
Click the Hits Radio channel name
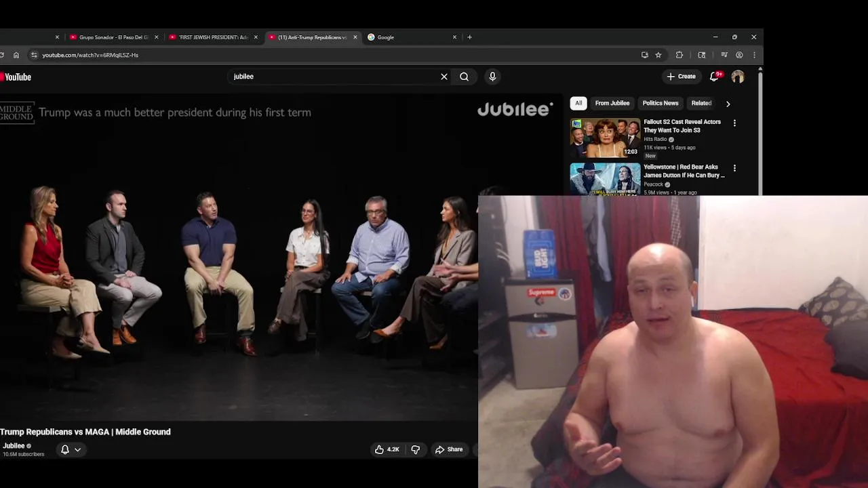(655, 139)
